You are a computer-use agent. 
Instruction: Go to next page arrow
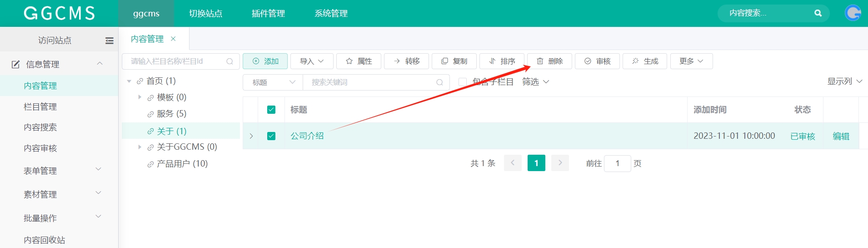coord(560,163)
